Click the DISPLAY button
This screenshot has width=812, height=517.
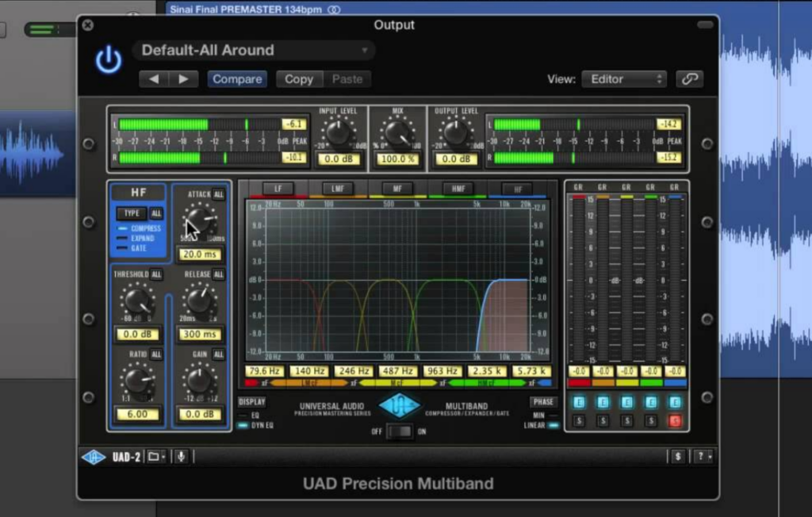click(x=251, y=402)
